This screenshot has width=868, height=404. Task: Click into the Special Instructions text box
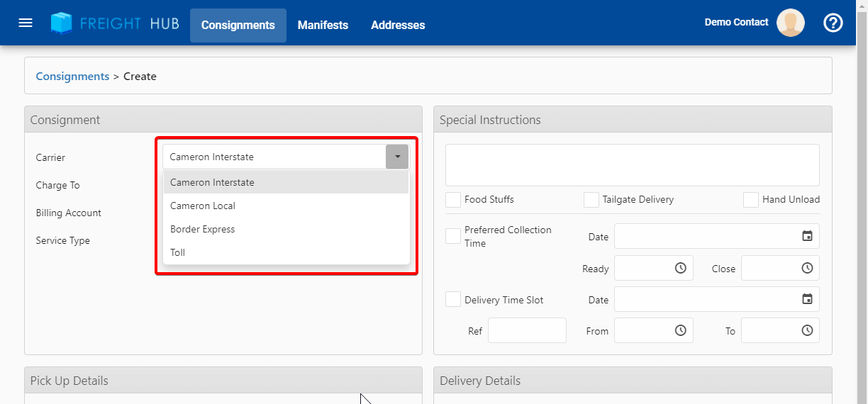point(632,165)
